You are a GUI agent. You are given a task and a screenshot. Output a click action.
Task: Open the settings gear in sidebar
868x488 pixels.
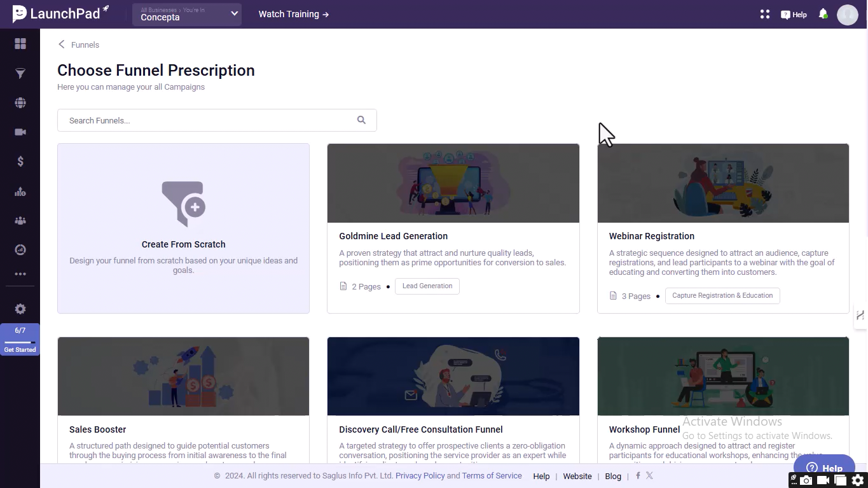20,309
